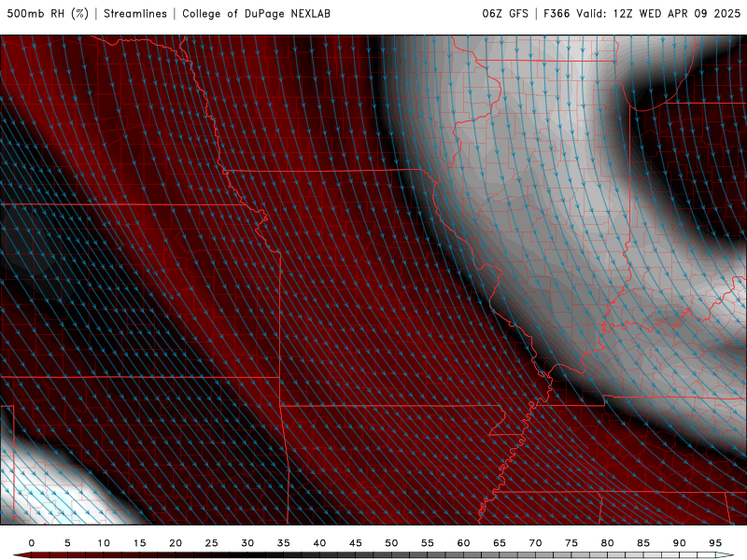This screenshot has width=747, height=560.
Task: Click "Valid: 12Z WED APR 09 2025" text
Action: pos(658,14)
